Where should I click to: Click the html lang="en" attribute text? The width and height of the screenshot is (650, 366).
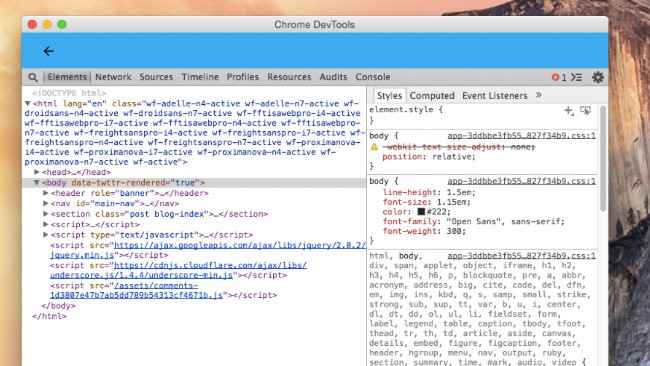pos(85,103)
